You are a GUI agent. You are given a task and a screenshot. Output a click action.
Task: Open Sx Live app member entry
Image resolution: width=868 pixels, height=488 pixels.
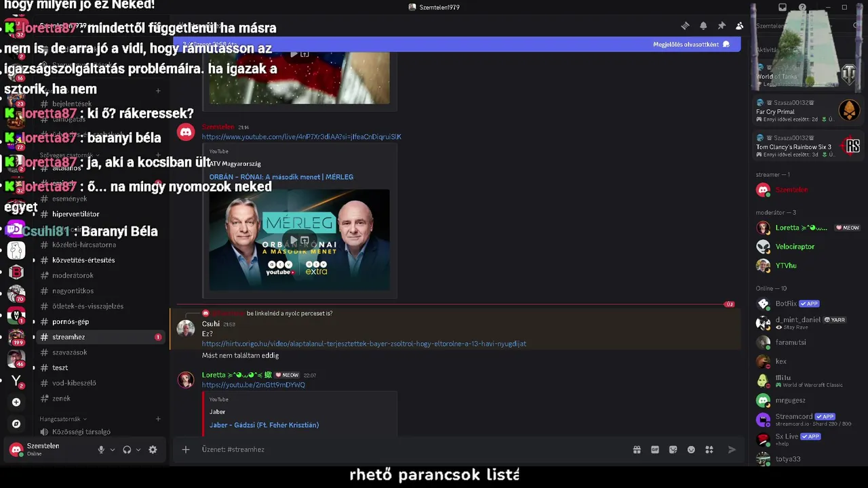pos(808,439)
